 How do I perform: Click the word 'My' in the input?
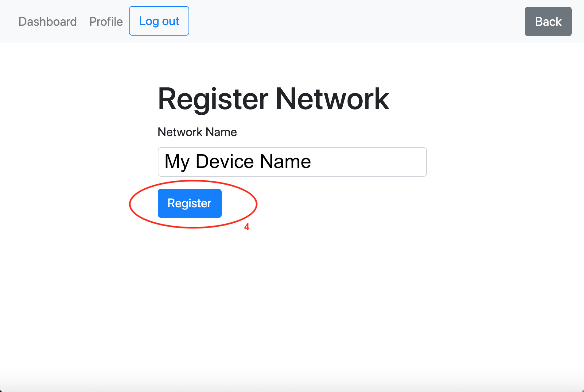177,162
